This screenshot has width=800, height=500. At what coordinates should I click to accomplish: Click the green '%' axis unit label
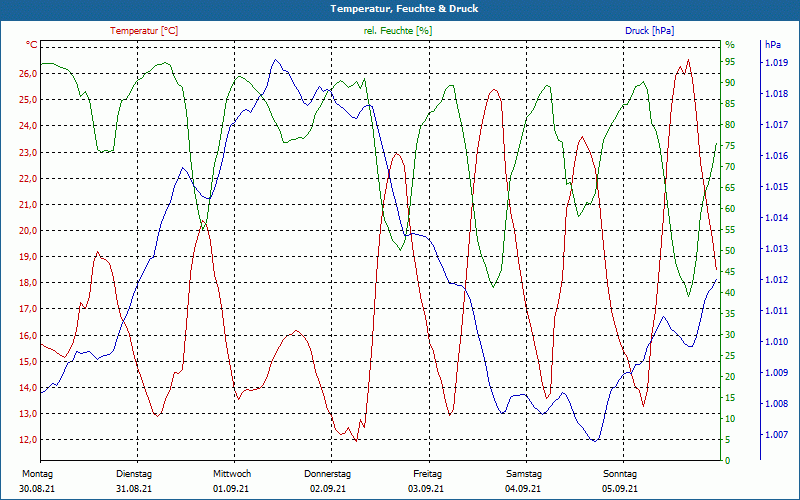click(x=730, y=45)
